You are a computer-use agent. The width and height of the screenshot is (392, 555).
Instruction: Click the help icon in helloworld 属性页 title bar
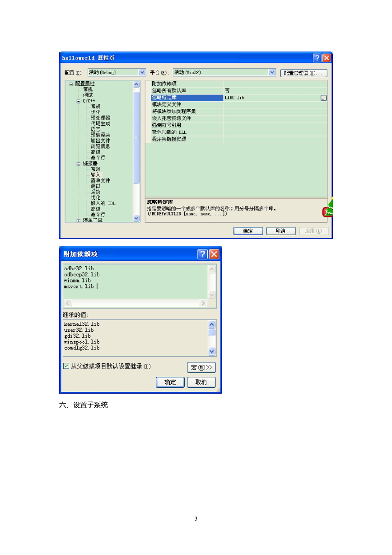pos(317,58)
